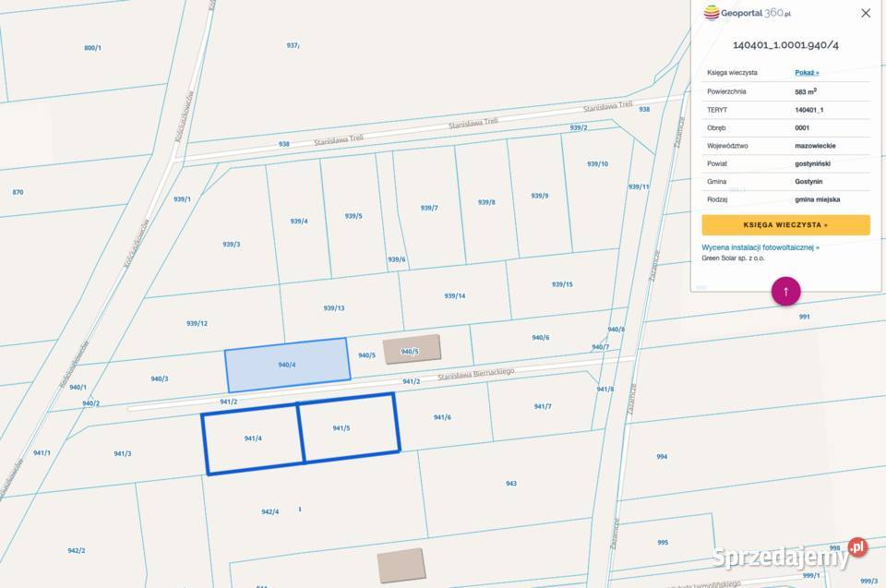Select parcel 941/7 on the map
The image size is (886, 588).
pyautogui.click(x=542, y=406)
